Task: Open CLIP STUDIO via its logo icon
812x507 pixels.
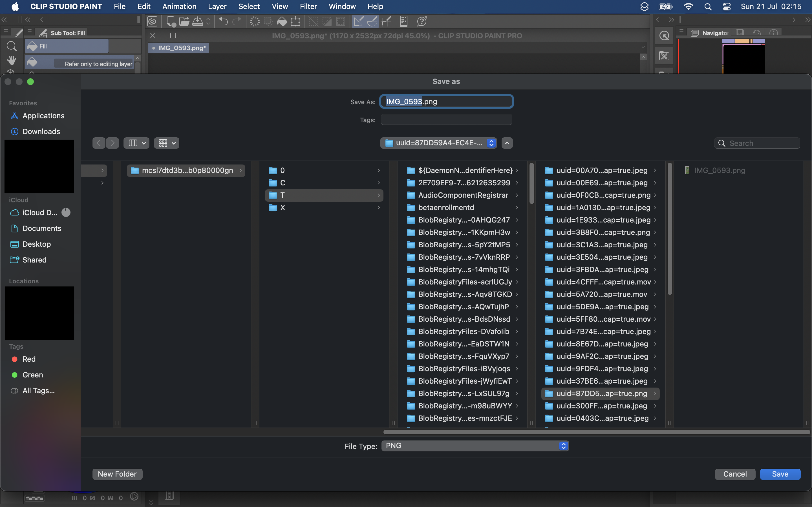Action: point(153,21)
